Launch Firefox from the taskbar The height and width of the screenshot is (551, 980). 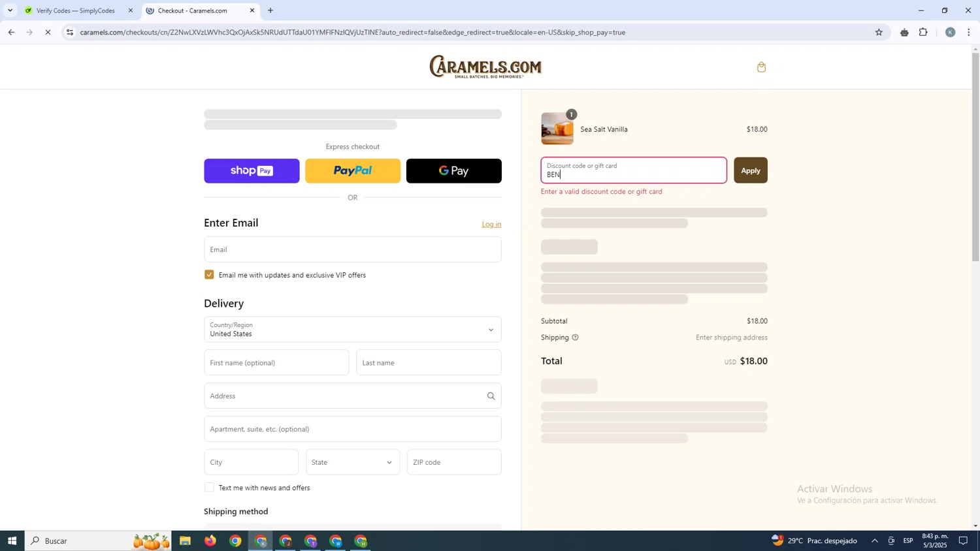[x=210, y=541]
